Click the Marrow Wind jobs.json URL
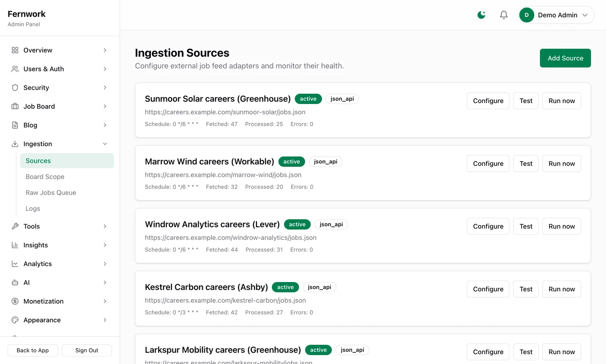Viewport: 606px width, 364px height. tap(223, 175)
